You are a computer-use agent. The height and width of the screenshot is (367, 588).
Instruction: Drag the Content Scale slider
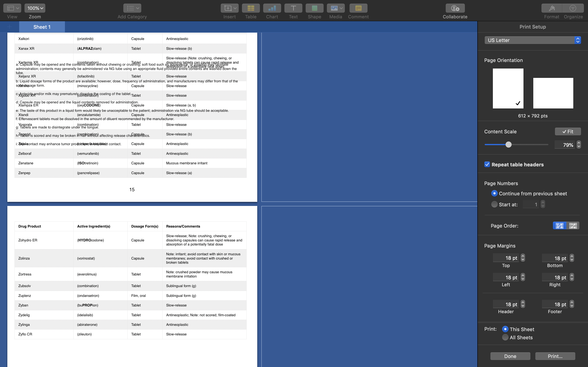coord(509,144)
